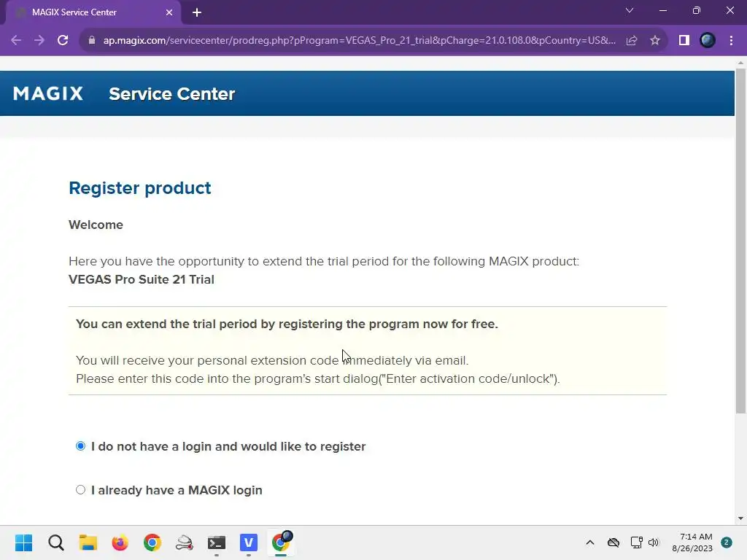The height and width of the screenshot is (560, 747).
Task: Launch Google Chrome from the taskbar
Action: (152, 542)
